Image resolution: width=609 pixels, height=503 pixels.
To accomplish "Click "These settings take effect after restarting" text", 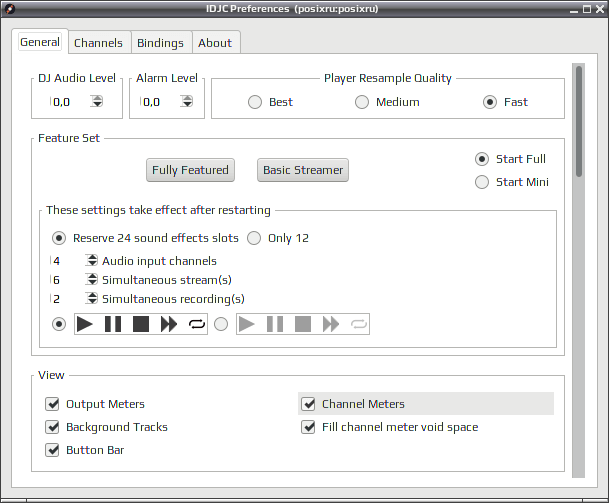I will pyautogui.click(x=158, y=210).
